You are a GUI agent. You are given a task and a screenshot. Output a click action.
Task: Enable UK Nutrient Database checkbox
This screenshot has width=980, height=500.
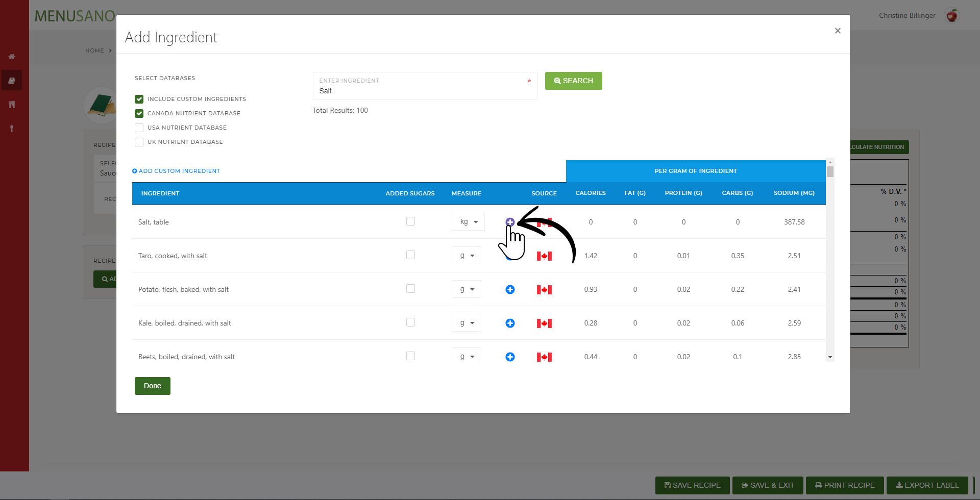pyautogui.click(x=139, y=142)
